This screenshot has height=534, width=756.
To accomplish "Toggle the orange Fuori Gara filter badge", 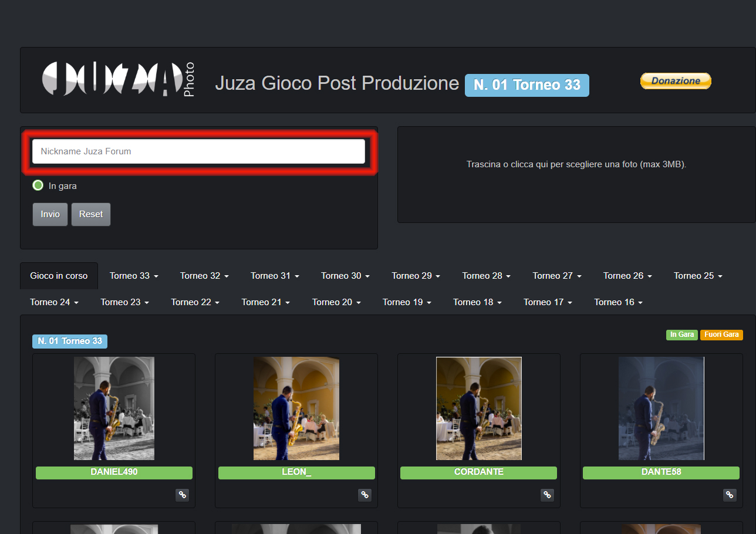I will click(721, 334).
